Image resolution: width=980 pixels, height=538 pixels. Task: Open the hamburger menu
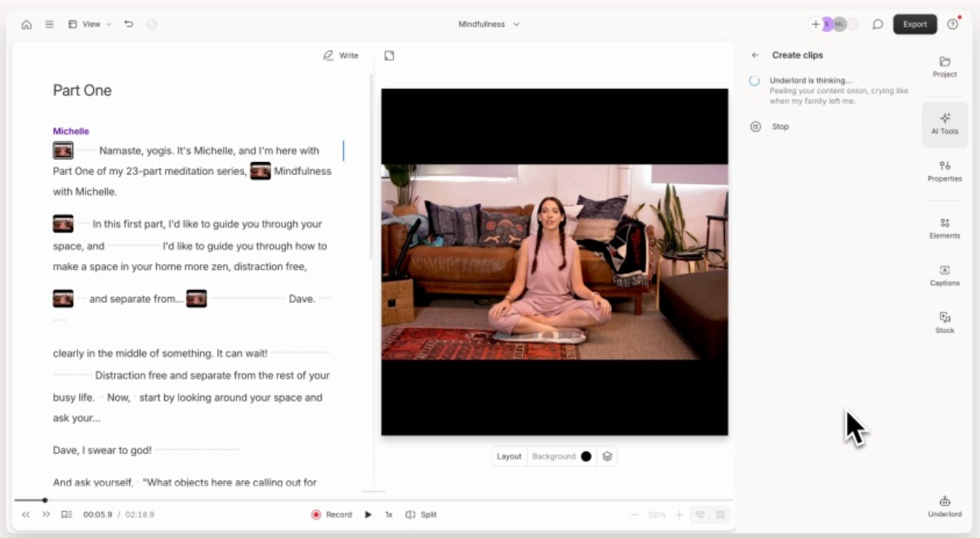point(49,25)
